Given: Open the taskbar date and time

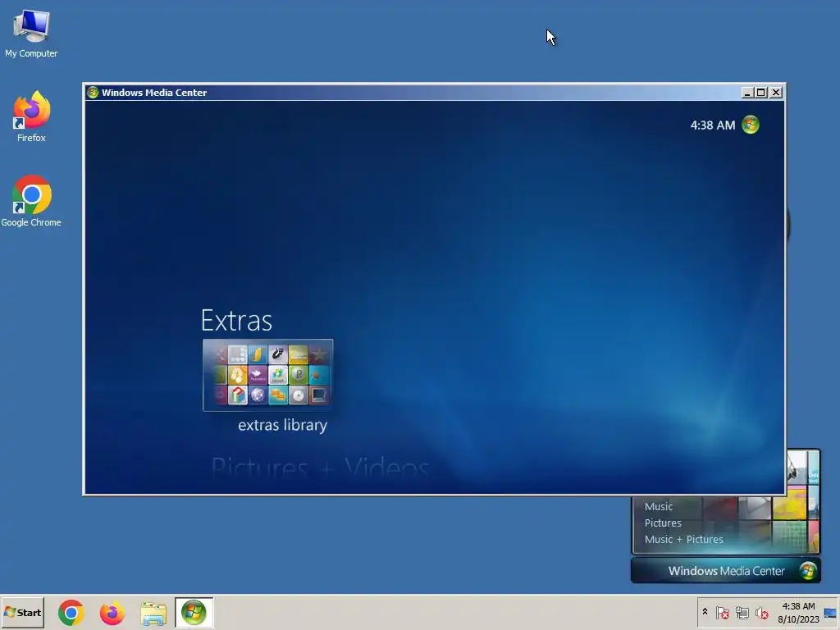Looking at the screenshot, I should [798, 612].
